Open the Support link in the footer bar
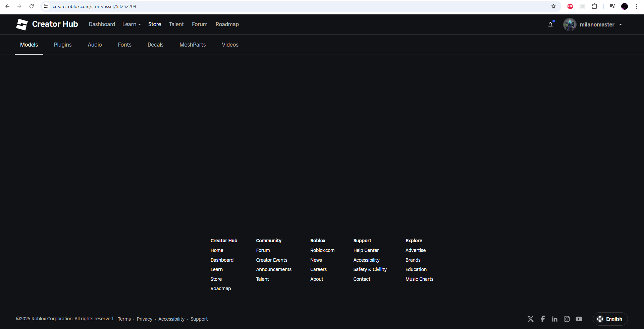644x329 pixels. [x=199, y=319]
